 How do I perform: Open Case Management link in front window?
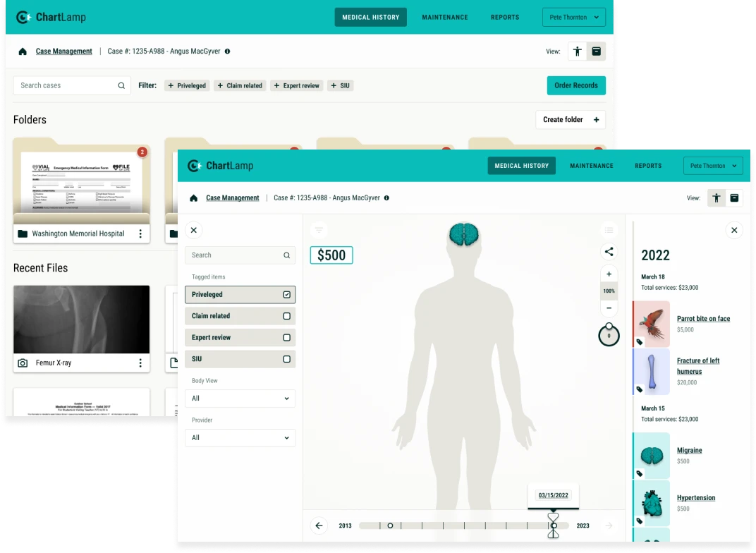tap(233, 197)
